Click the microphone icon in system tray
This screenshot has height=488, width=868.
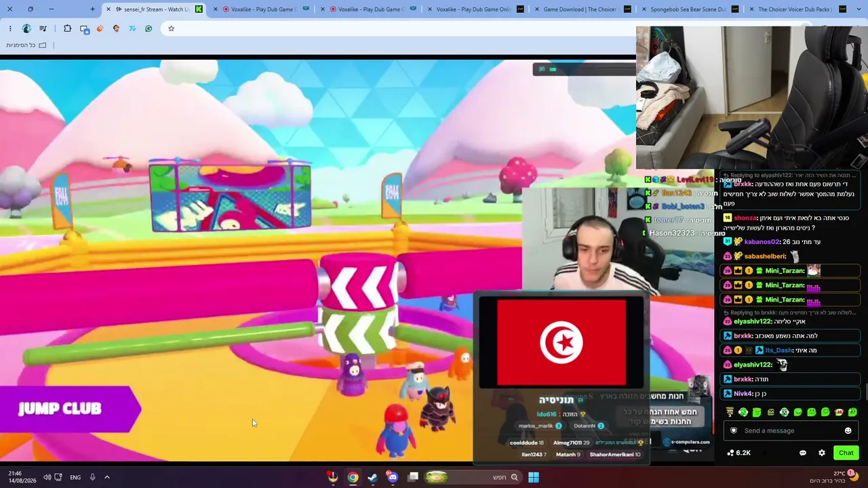(92, 477)
